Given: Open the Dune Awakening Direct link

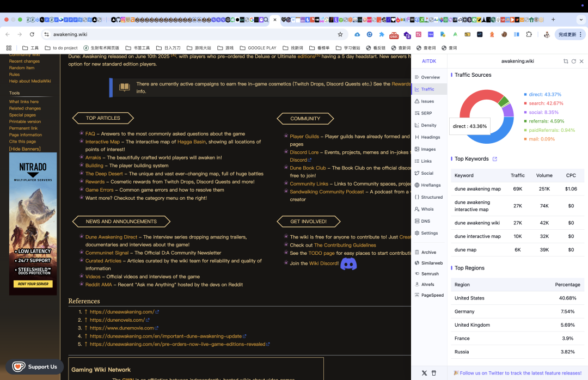Looking at the screenshot, I should [111, 237].
